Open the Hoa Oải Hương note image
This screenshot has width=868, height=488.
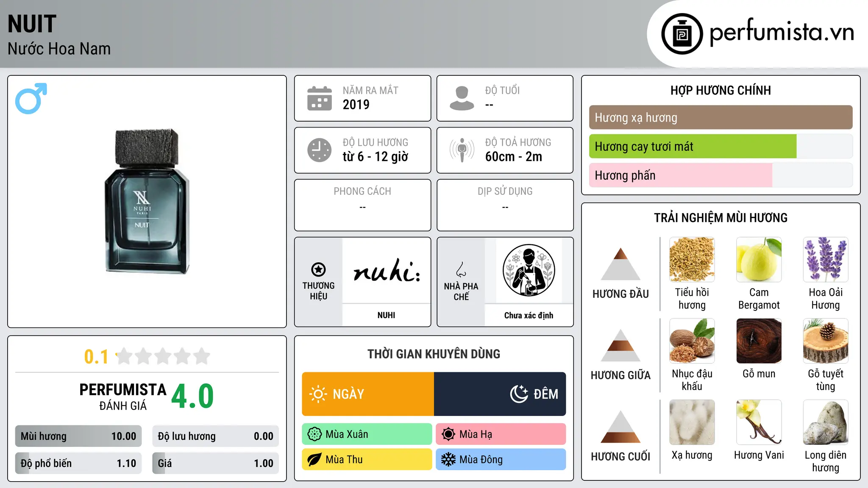pos(825,260)
